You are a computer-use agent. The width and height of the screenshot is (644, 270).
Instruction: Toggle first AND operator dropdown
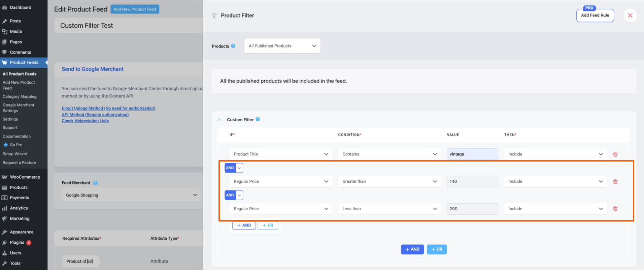point(239,168)
